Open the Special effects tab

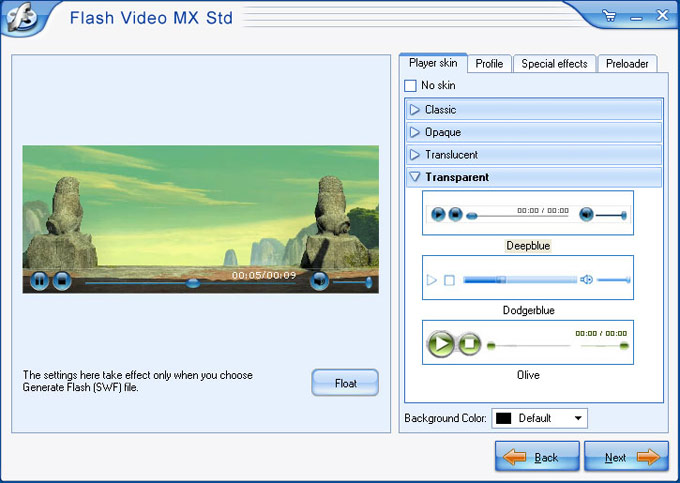[554, 64]
